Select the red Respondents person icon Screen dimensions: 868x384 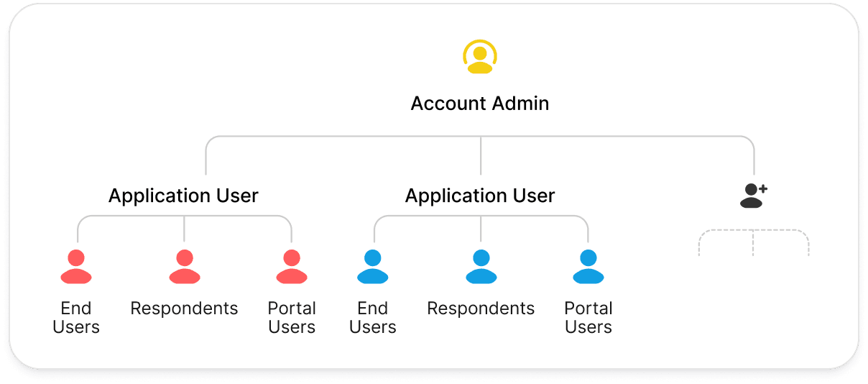(185, 267)
